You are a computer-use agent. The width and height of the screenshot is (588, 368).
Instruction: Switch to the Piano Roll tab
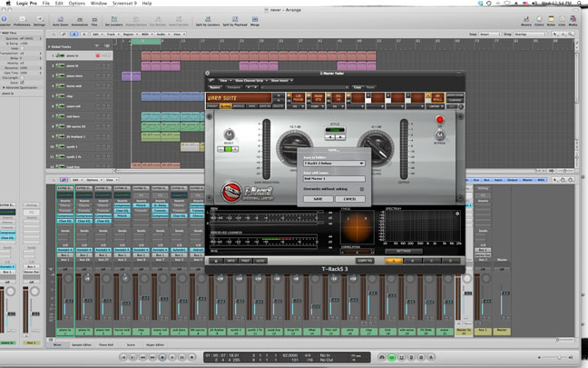(106, 344)
